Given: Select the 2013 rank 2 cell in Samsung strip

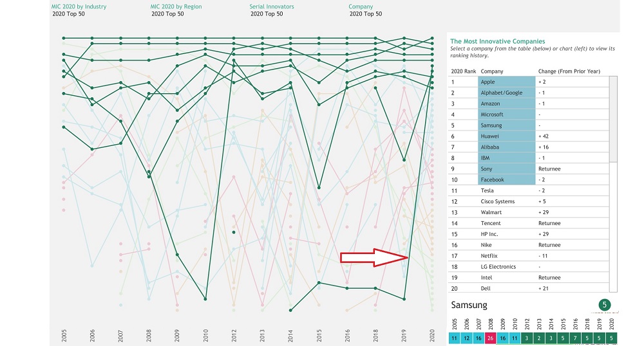Looking at the screenshot, I should [539, 338].
